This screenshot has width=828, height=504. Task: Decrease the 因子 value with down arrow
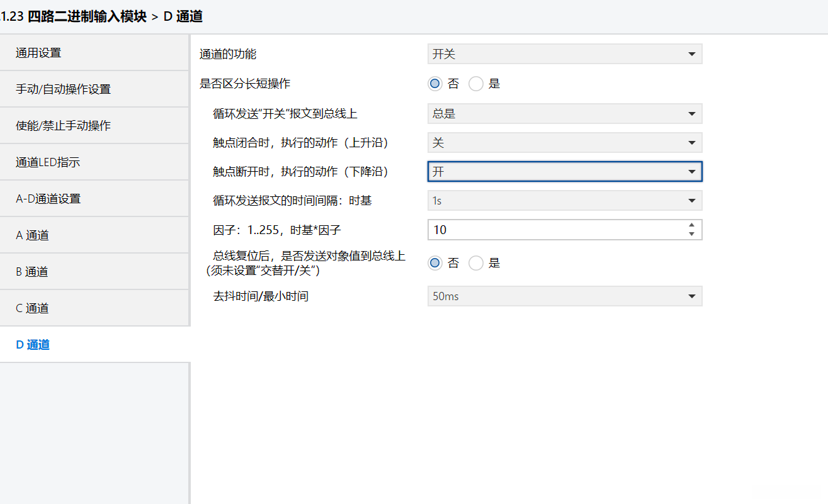[x=691, y=234]
